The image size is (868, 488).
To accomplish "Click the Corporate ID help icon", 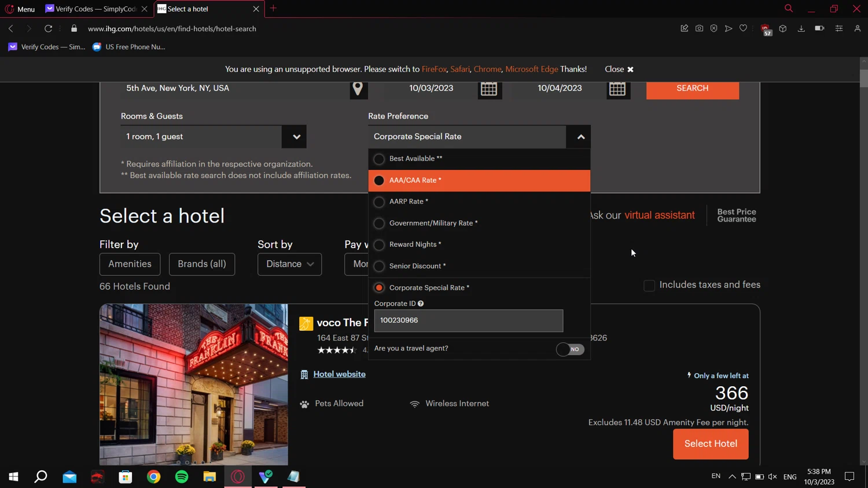I will point(421,304).
